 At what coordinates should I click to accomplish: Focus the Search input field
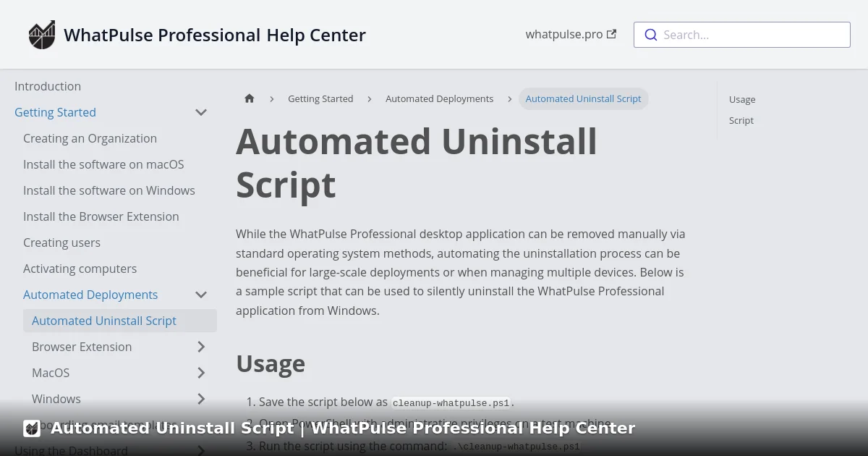(741, 35)
